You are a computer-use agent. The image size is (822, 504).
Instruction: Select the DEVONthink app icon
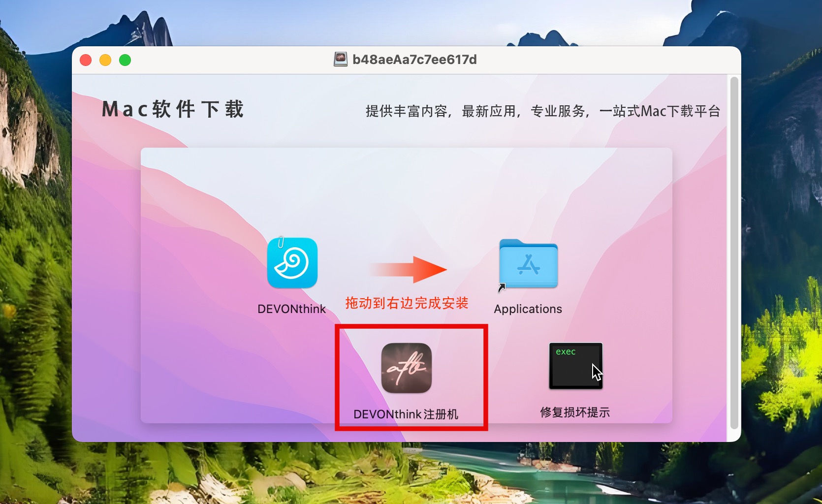coord(292,263)
